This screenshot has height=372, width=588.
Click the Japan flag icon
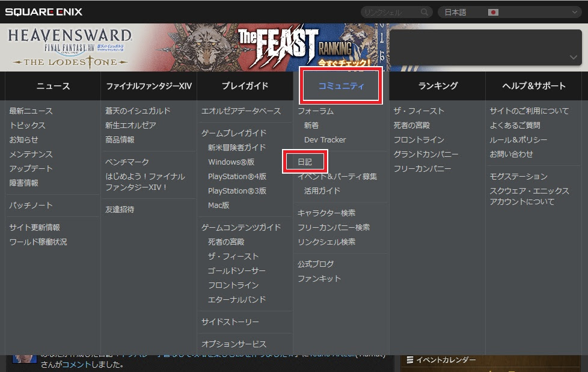[493, 13]
